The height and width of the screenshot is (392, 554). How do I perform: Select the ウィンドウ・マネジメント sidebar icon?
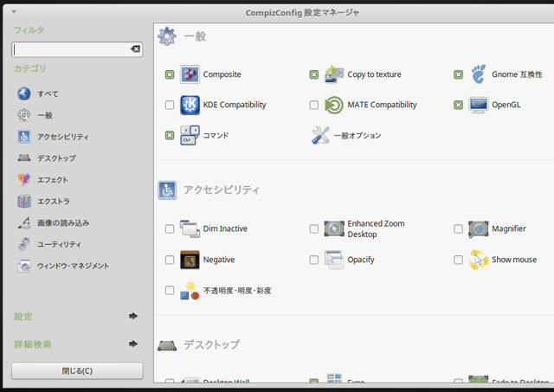click(x=24, y=266)
